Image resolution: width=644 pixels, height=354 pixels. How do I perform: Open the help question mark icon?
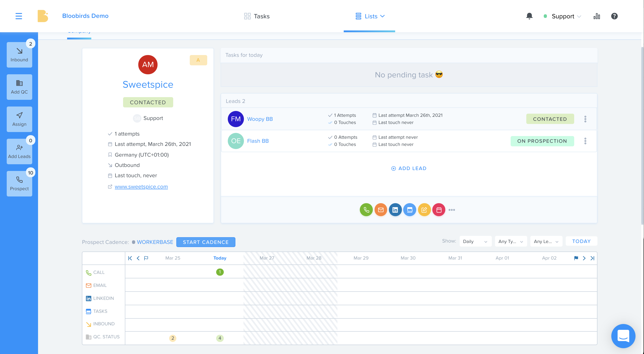point(614,16)
